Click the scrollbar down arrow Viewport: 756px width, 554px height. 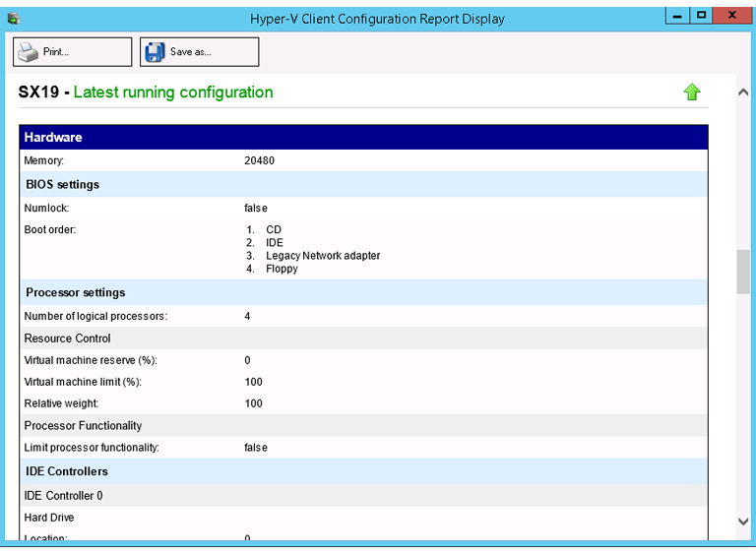[743, 522]
